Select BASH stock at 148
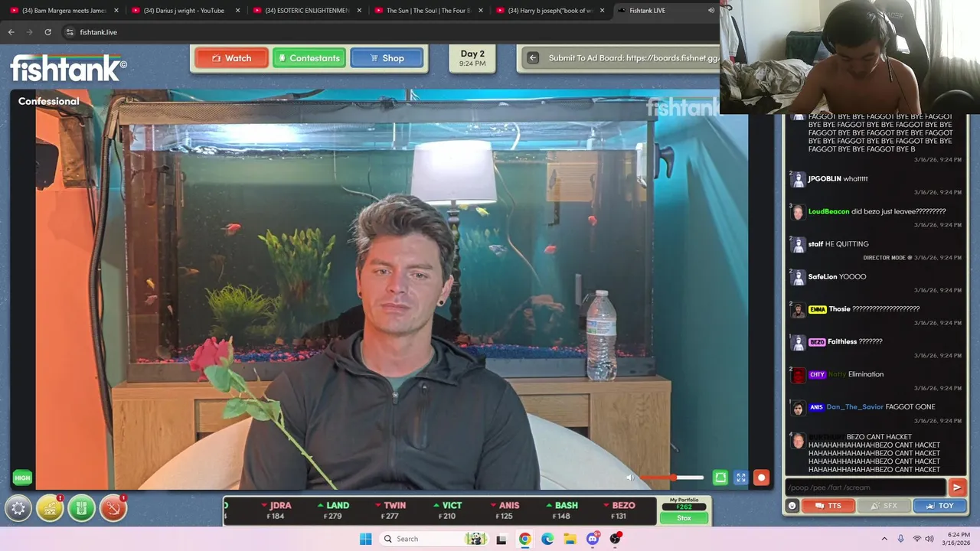 pyautogui.click(x=562, y=510)
